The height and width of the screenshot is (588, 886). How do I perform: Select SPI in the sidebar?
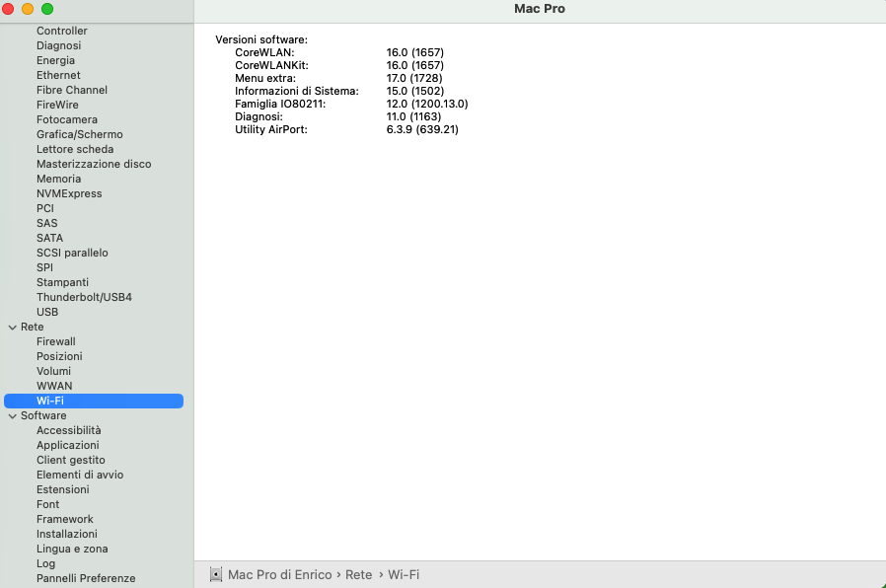44,267
